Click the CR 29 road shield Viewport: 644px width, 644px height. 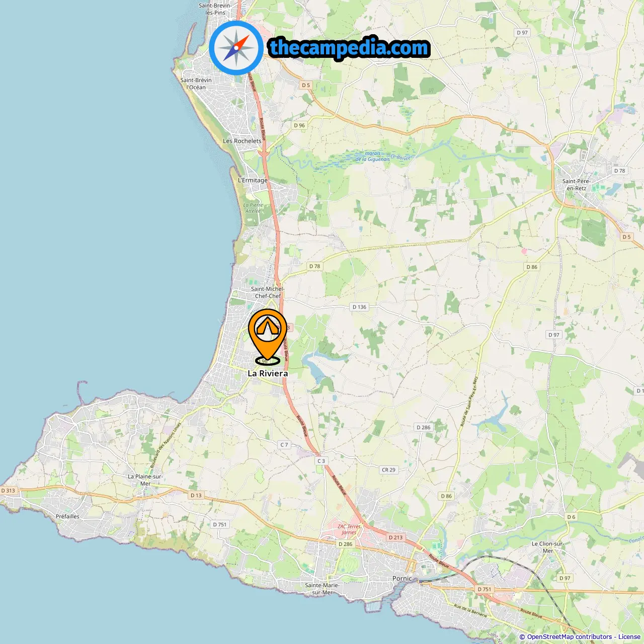pyautogui.click(x=389, y=470)
